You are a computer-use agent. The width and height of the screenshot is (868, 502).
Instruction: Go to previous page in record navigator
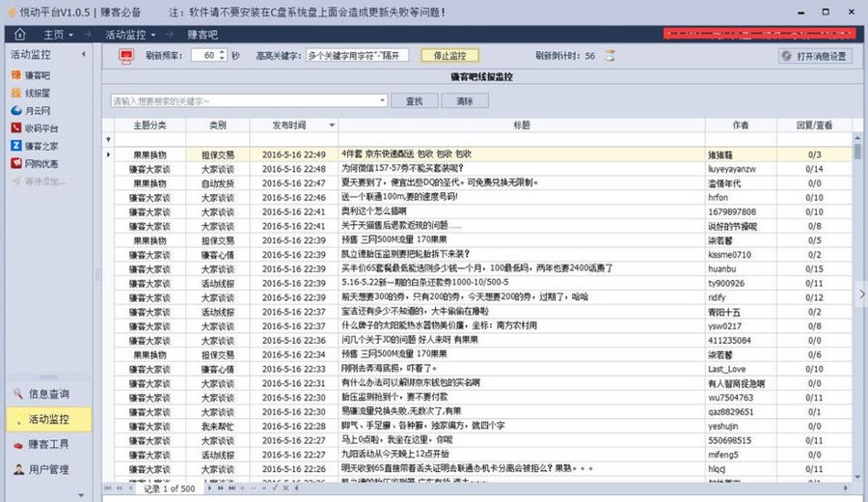click(x=120, y=488)
